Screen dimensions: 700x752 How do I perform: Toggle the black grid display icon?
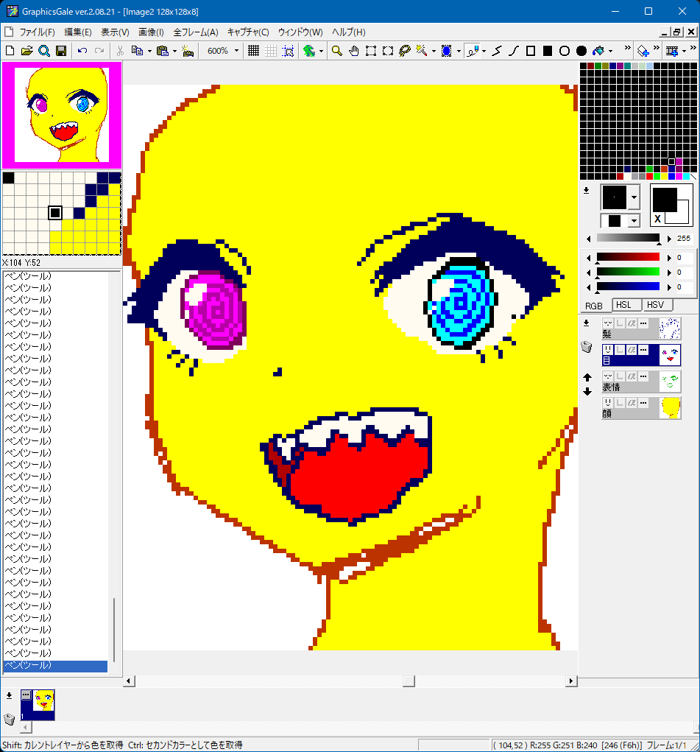(x=254, y=50)
